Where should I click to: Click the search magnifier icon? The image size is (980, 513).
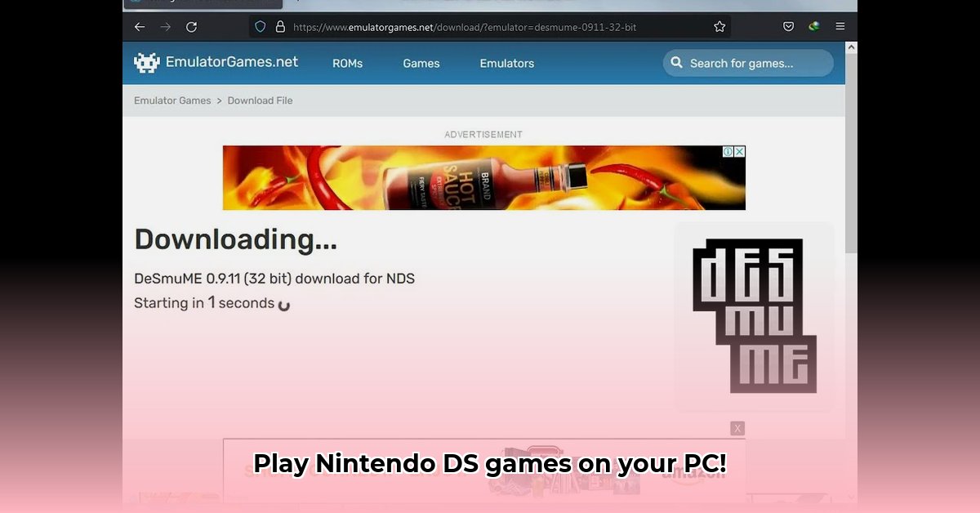point(677,62)
